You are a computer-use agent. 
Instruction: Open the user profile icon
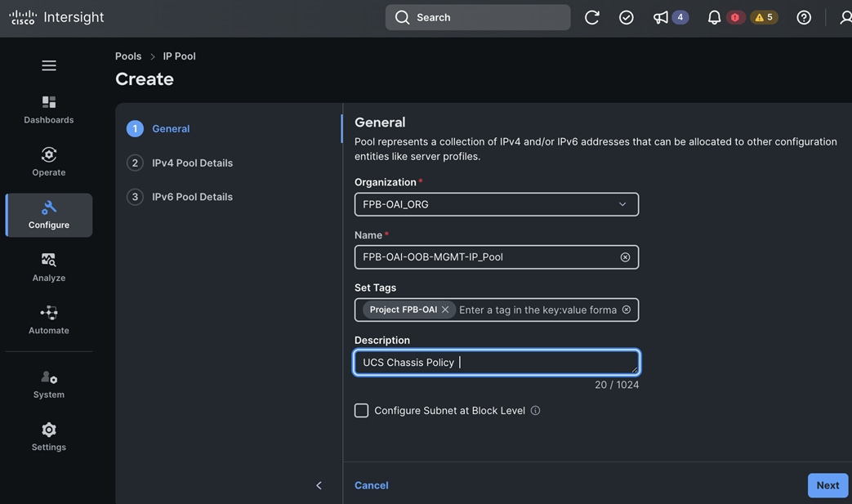pyautogui.click(x=845, y=17)
